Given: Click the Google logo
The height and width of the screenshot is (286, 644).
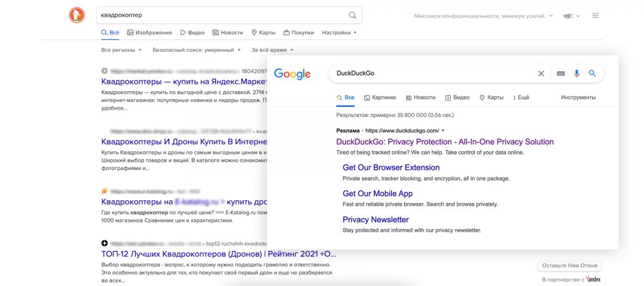Looking at the screenshot, I should 292,74.
